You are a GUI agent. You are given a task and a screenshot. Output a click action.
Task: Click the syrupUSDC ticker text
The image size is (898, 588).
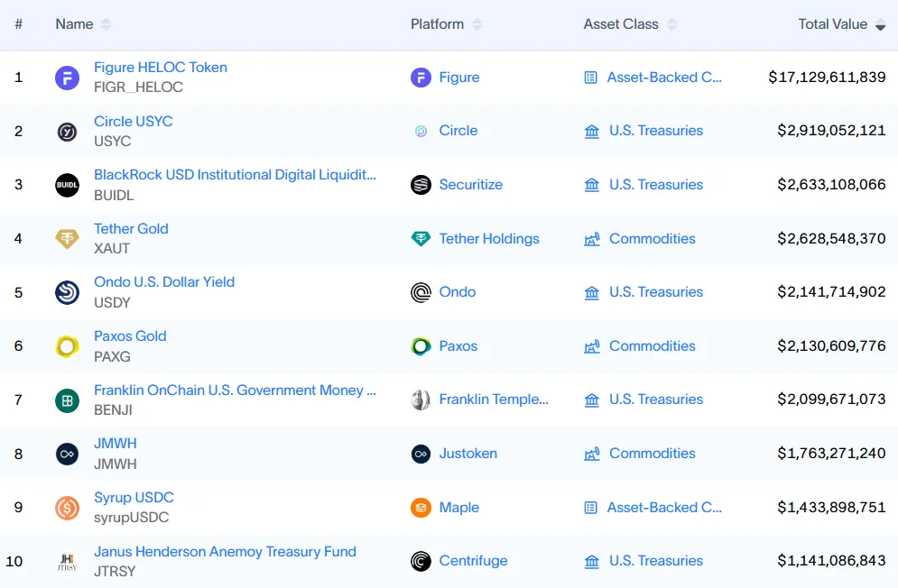[131, 518]
